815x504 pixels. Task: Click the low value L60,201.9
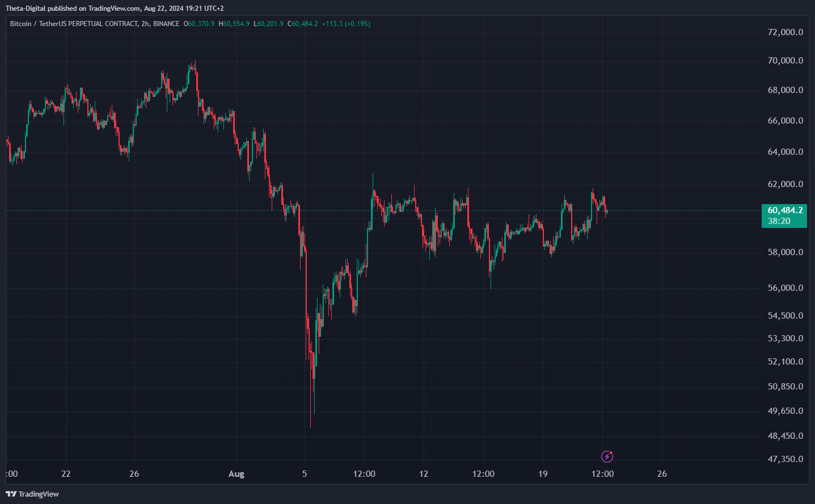tap(268, 24)
